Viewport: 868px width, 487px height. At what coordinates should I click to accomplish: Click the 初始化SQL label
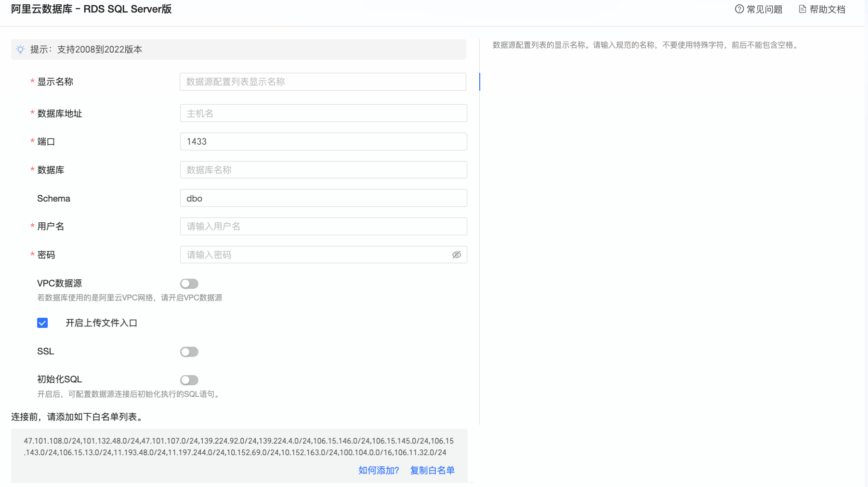coord(60,379)
